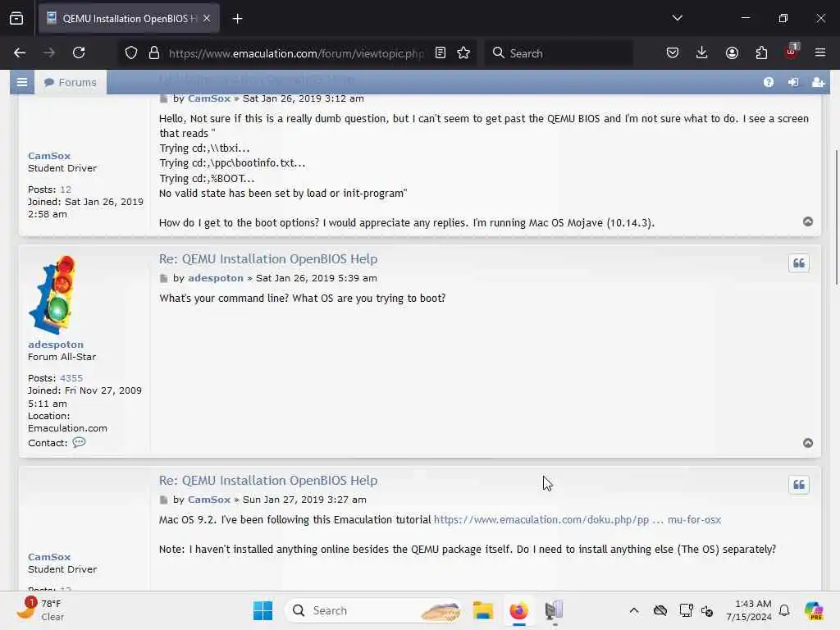This screenshot has width=840, height=630.
Task: Click adespoton's traffic light avatar
Action: pos(52,295)
